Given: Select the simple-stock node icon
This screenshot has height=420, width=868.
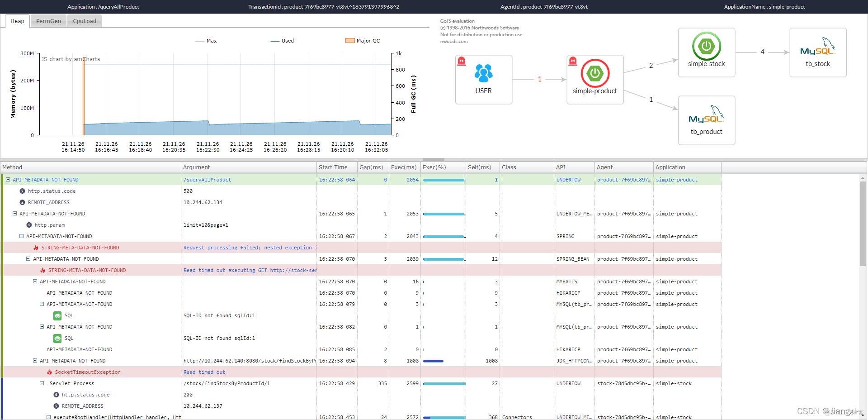Looking at the screenshot, I should 706,46.
